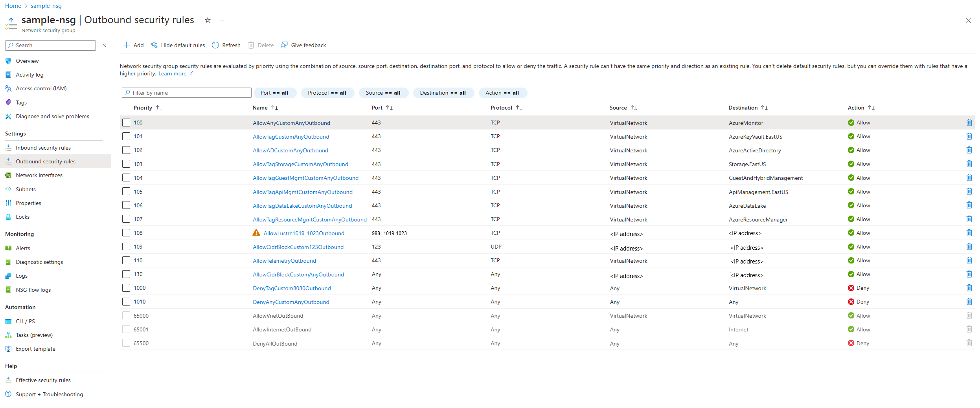Viewport: 980px width, 408px height.
Task: Click the trash icon for rule 1000
Action: coord(969,288)
